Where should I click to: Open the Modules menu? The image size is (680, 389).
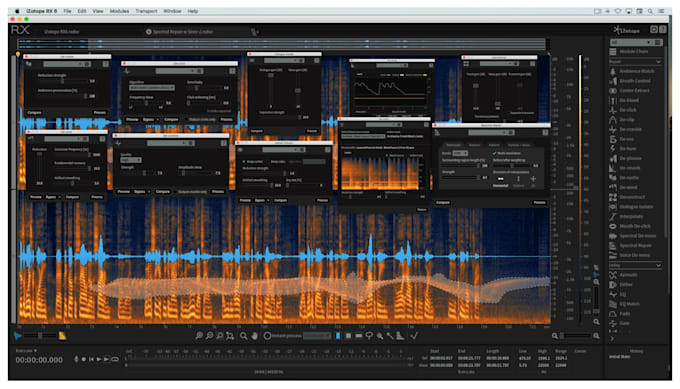(119, 11)
